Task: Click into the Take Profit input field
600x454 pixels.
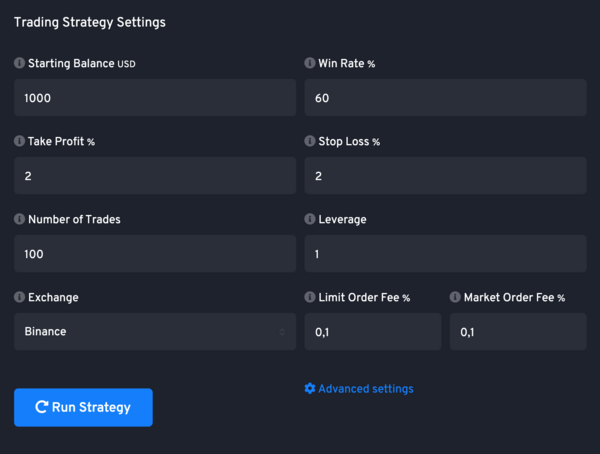Action: 155,176
